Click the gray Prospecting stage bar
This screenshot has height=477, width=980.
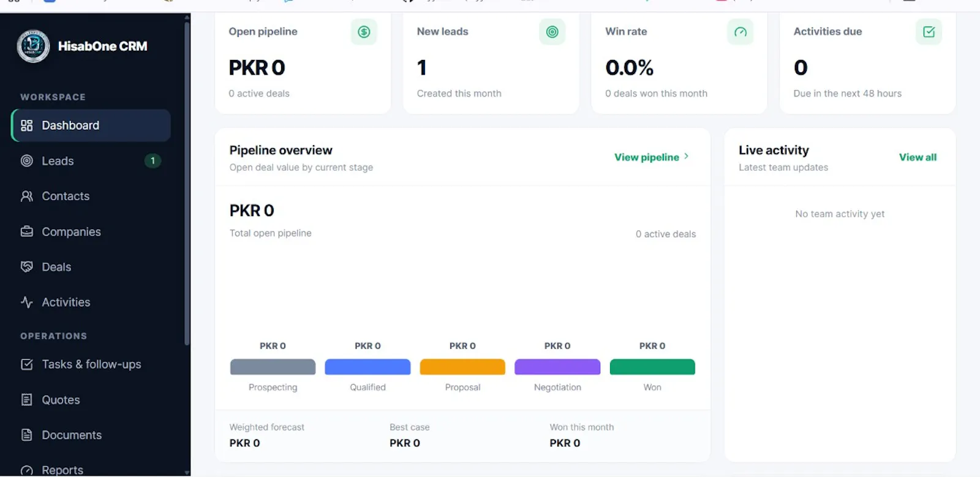pyautogui.click(x=273, y=367)
